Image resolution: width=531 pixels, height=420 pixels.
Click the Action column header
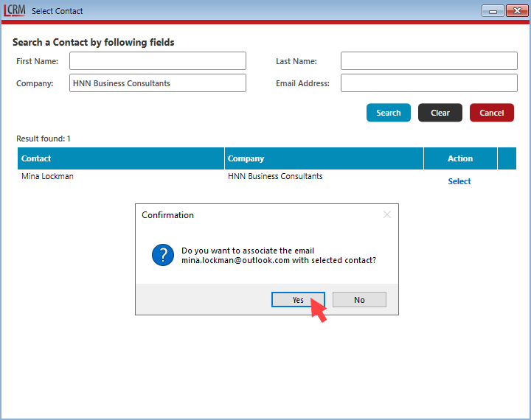click(x=460, y=158)
